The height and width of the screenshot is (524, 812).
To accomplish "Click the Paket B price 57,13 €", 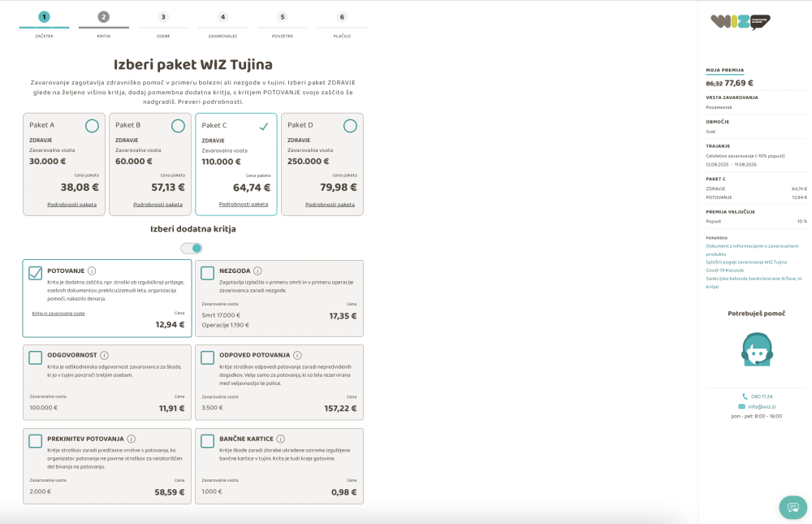I will pos(168,187).
